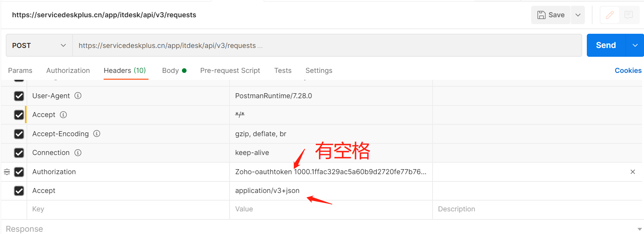
Task: Switch to the Authorization tab
Action: point(68,71)
